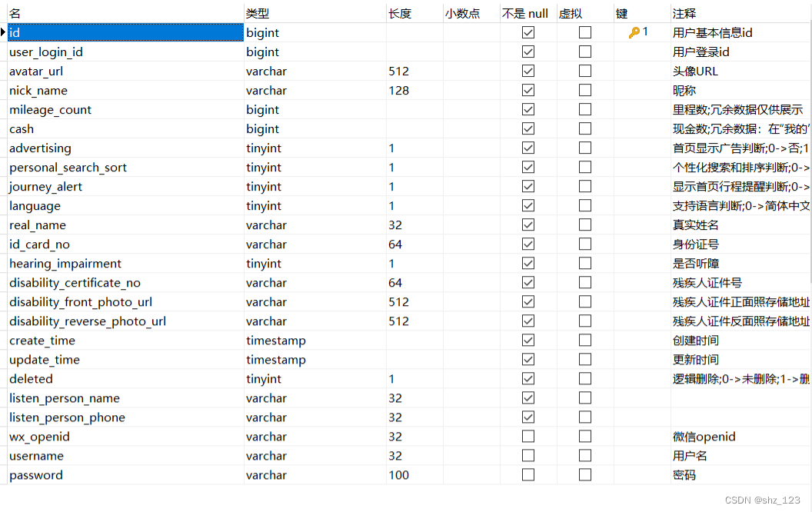812x512 pixels.
Task: Toggle the not-null checkbox for wx_openid
Action: click(x=528, y=437)
